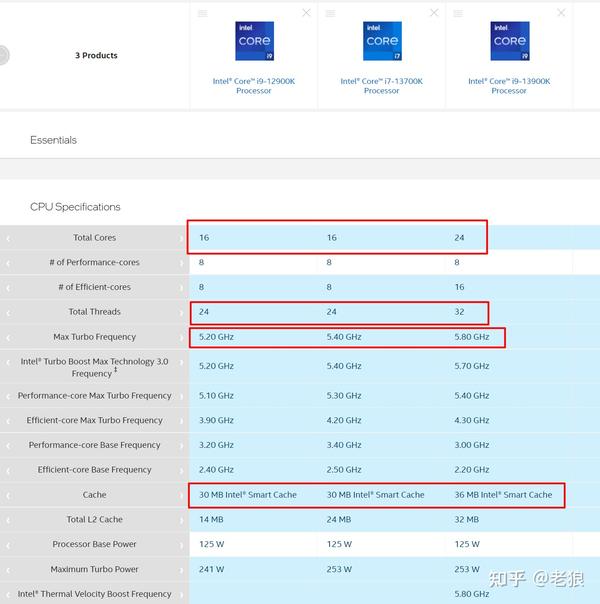Open the Intel Core i7-13700K Processor link
This screenshot has height=604, width=600.
coord(382,86)
